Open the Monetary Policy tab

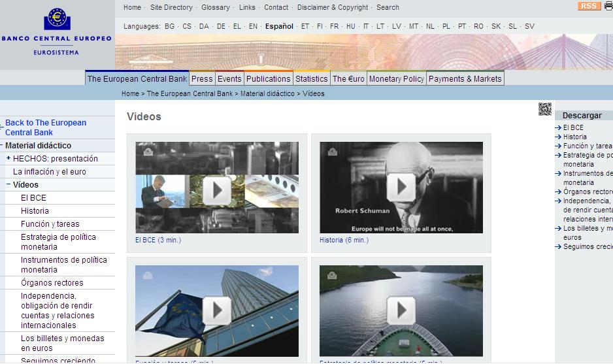coord(396,78)
